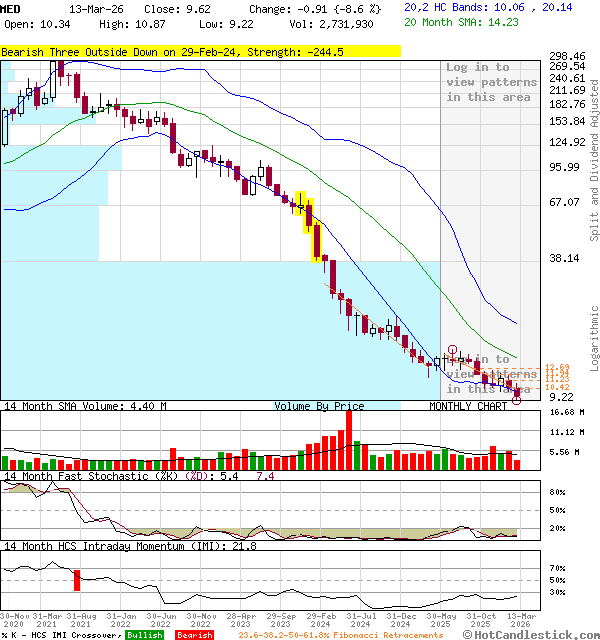Click the HotCandlestick.com copyright link
600x640 pixels.
pos(538,634)
